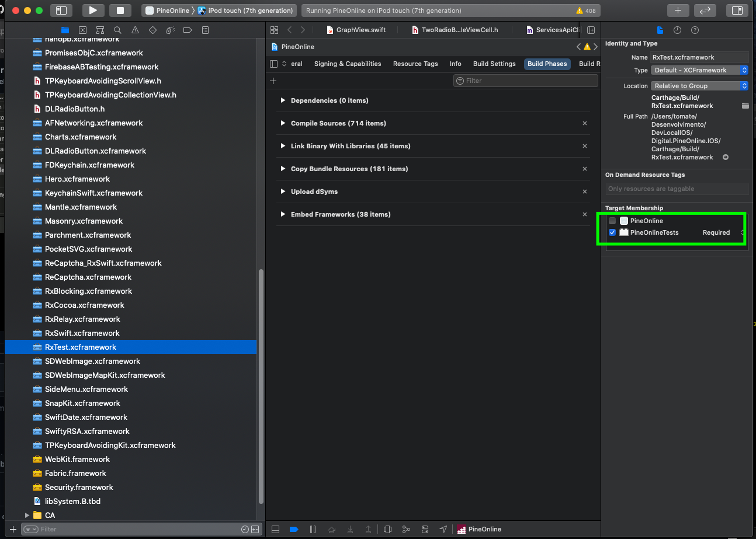
Task: Deactivate breakpoints with the blue tag icon
Action: click(294, 529)
